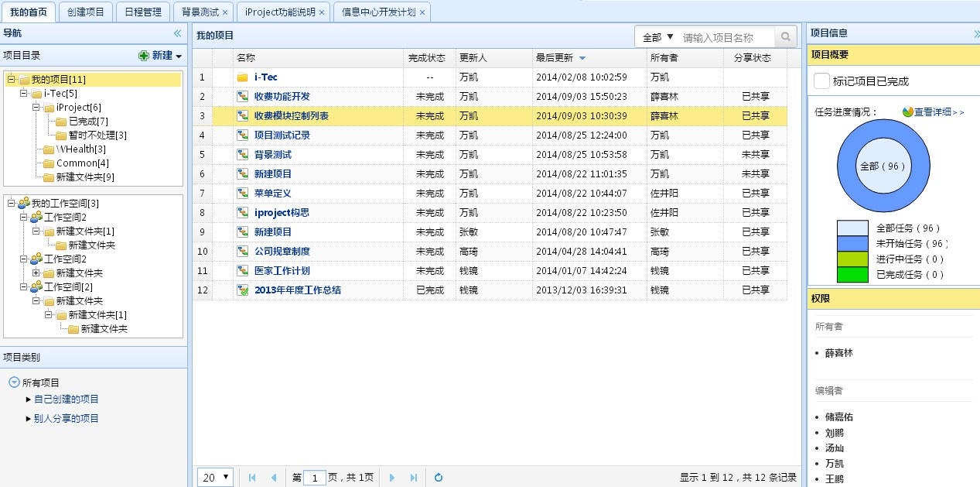Click the folder icon of Common[4]
The width and height of the screenshot is (980, 487).
coord(49,163)
